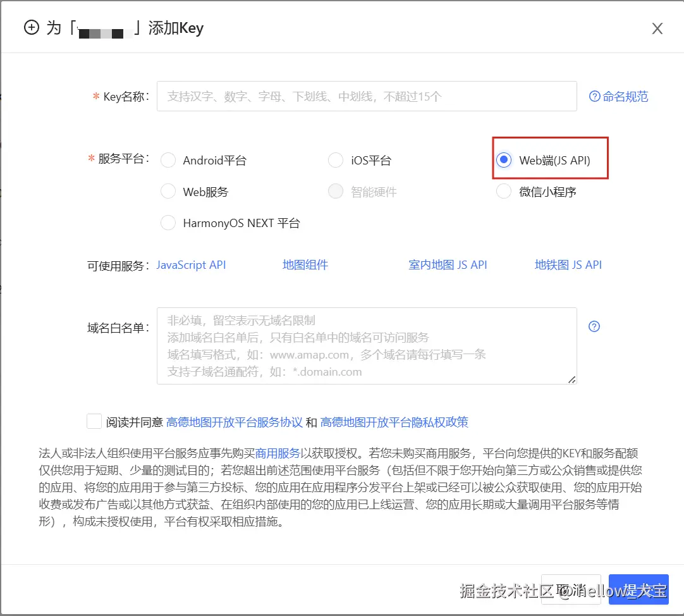Select the Web端(JS API) radio button
Screen dimensions: 684x616
(503, 160)
